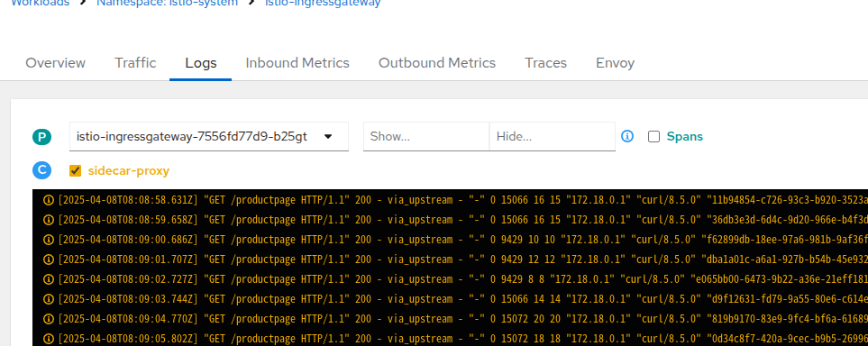868x346 pixels.
Task: Switch to the Inbound Metrics tab
Action: [x=297, y=63]
